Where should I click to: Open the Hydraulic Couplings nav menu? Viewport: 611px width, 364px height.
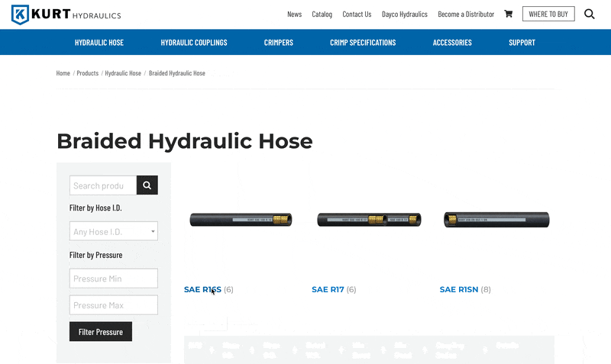[194, 43]
